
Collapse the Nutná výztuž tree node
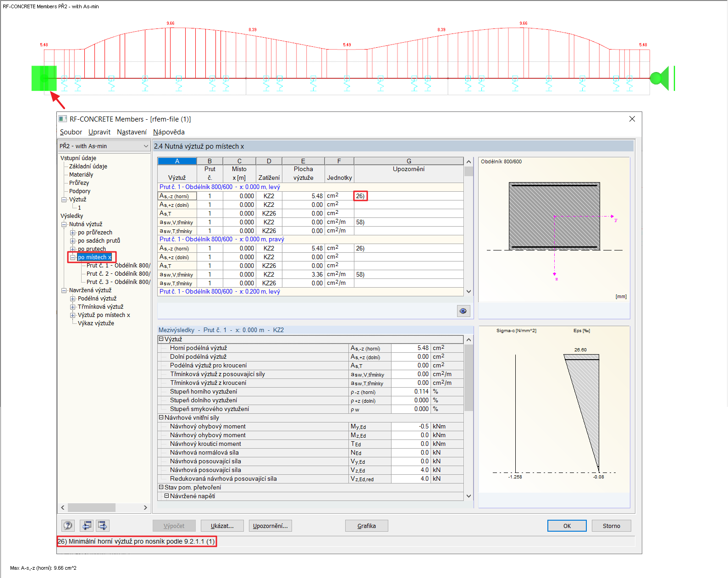click(x=64, y=224)
